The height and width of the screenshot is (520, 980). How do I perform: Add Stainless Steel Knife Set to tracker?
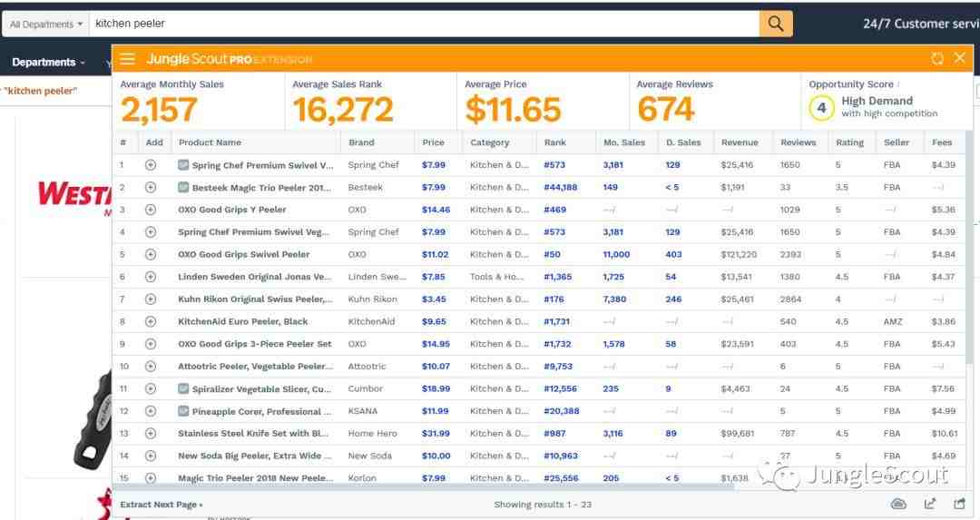(151, 433)
